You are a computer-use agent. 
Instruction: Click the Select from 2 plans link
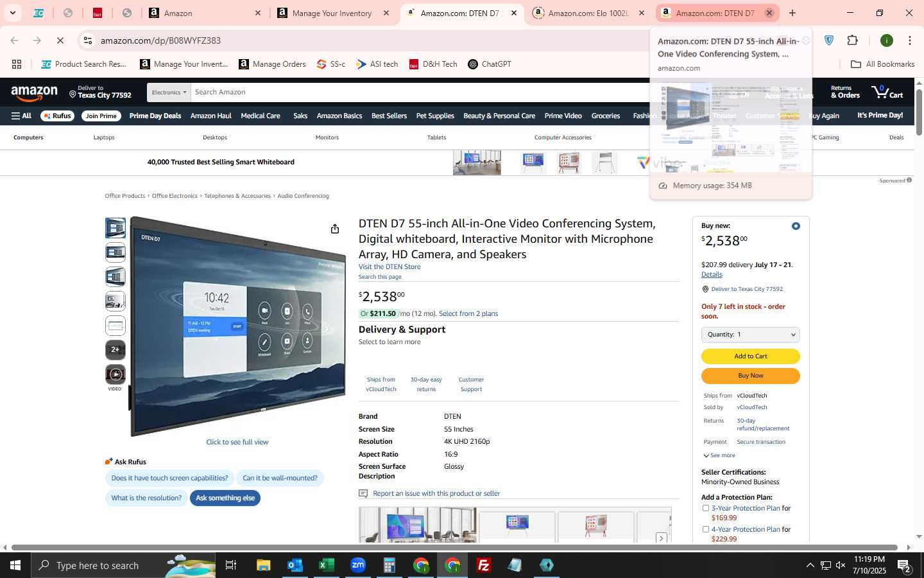pos(468,313)
